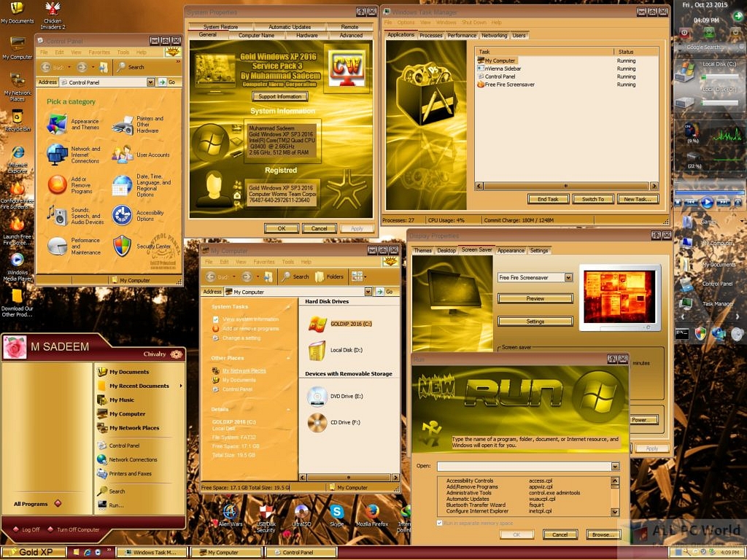This screenshot has height=560, width=747.
Task: Click the My Computer window horizontal scrollbar
Action: 349,477
